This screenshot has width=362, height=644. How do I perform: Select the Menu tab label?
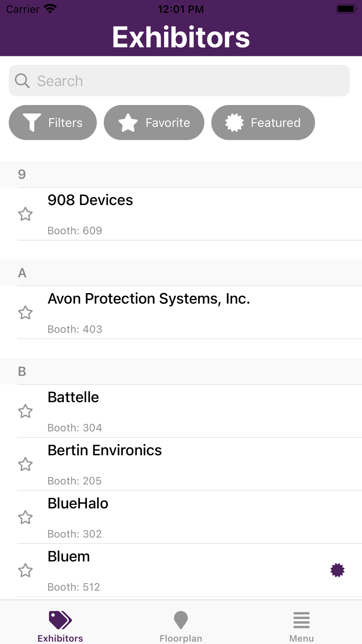(302, 638)
